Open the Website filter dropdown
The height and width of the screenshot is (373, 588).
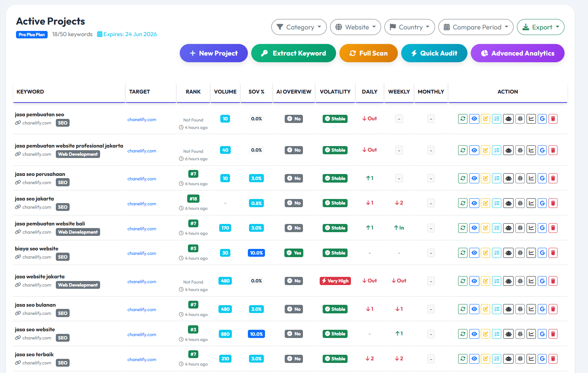point(355,27)
